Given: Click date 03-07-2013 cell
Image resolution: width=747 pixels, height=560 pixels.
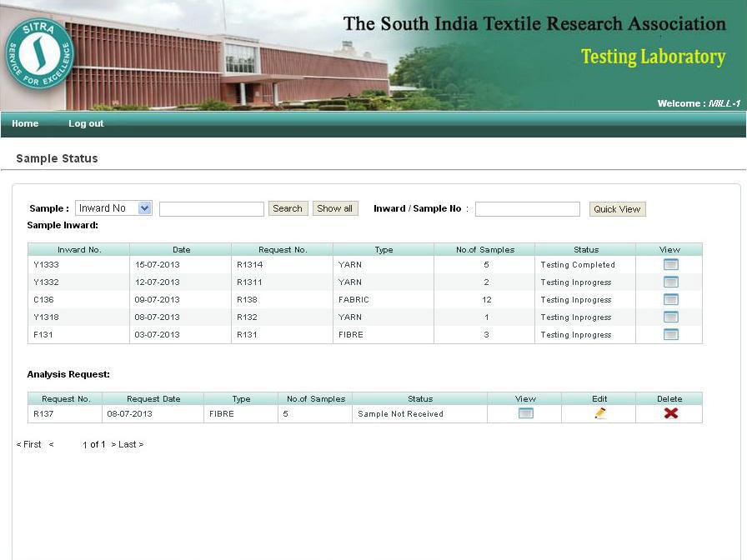Looking at the screenshot, I should (180, 335).
